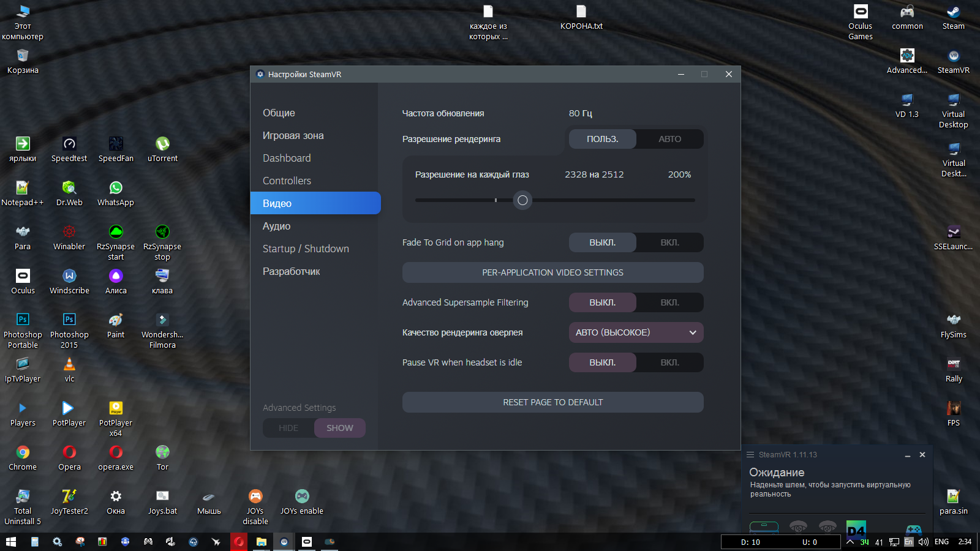Click RESET PAGE TO DEFAULT button
Viewport: 980px width, 551px height.
point(553,402)
